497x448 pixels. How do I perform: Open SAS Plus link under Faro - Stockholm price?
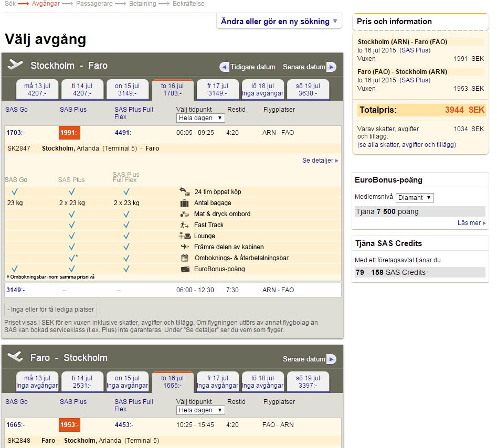pos(415,80)
